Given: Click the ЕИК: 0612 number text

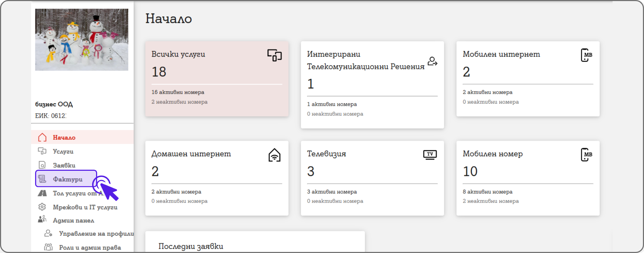Looking at the screenshot, I should 51,116.
